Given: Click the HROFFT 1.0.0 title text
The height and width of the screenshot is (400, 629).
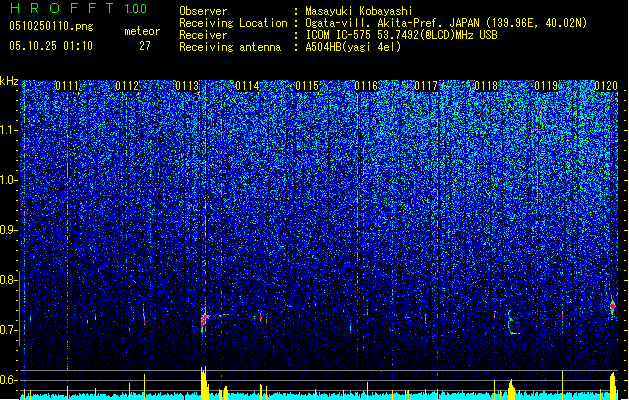Looking at the screenshot, I should pyautogui.click(x=78, y=8).
